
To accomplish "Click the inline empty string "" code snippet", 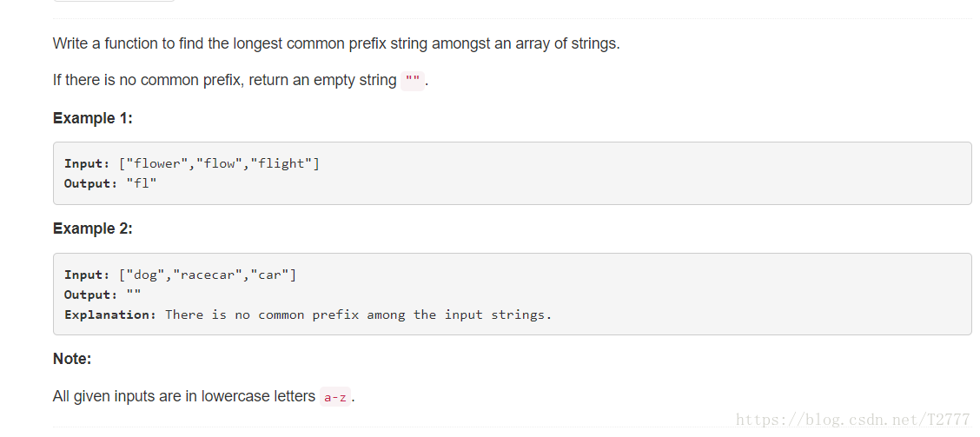I will tap(413, 81).
